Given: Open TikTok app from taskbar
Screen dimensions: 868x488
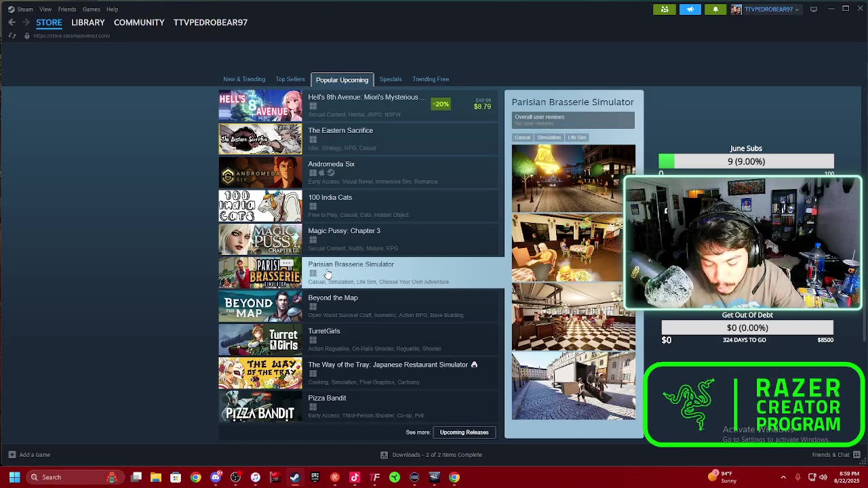Looking at the screenshot, I should point(355,477).
